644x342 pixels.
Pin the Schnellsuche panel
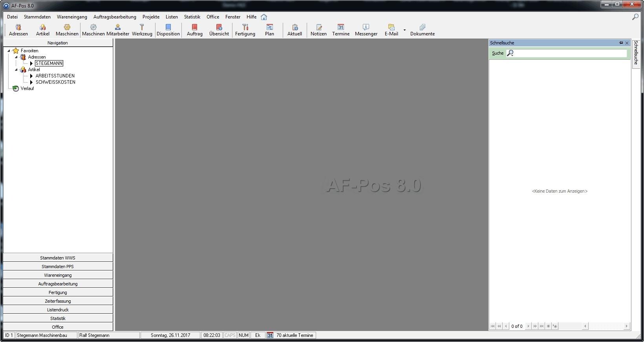point(621,43)
